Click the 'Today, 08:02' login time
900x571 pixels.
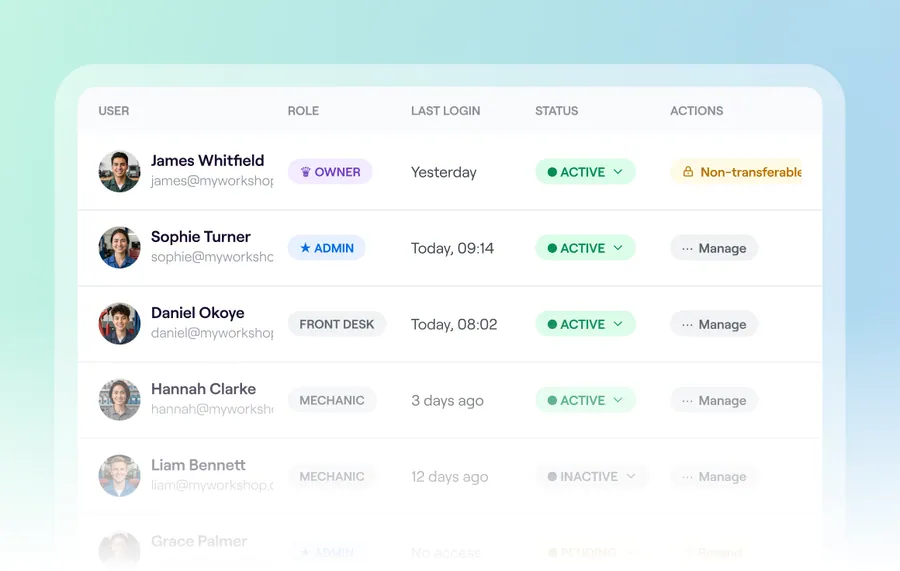[454, 324]
